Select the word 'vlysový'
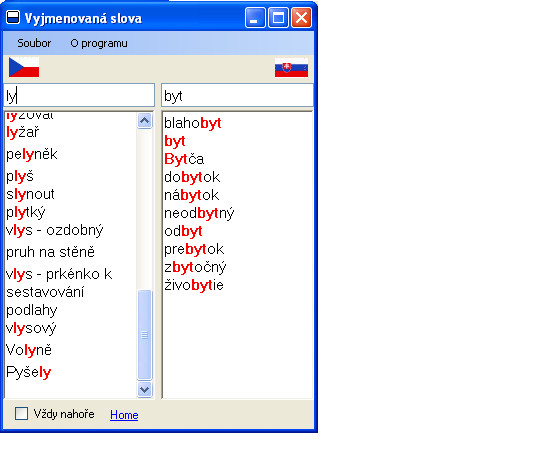This screenshot has width=556, height=449. coord(31,328)
